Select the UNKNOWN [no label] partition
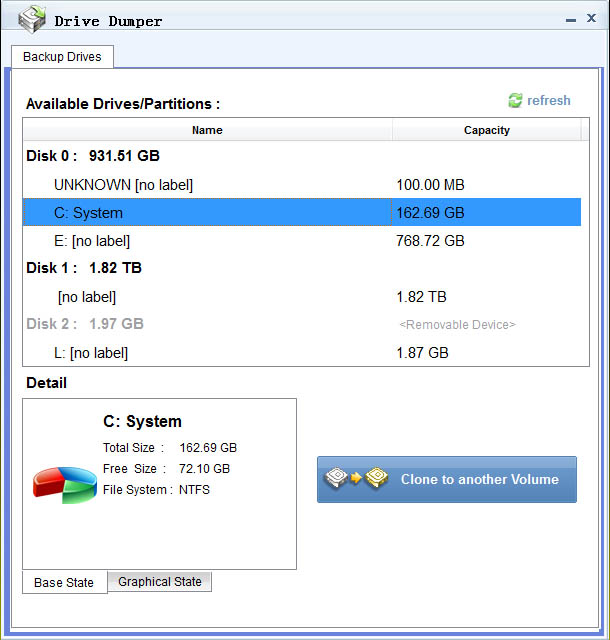The height and width of the screenshot is (640, 610). click(x=123, y=185)
